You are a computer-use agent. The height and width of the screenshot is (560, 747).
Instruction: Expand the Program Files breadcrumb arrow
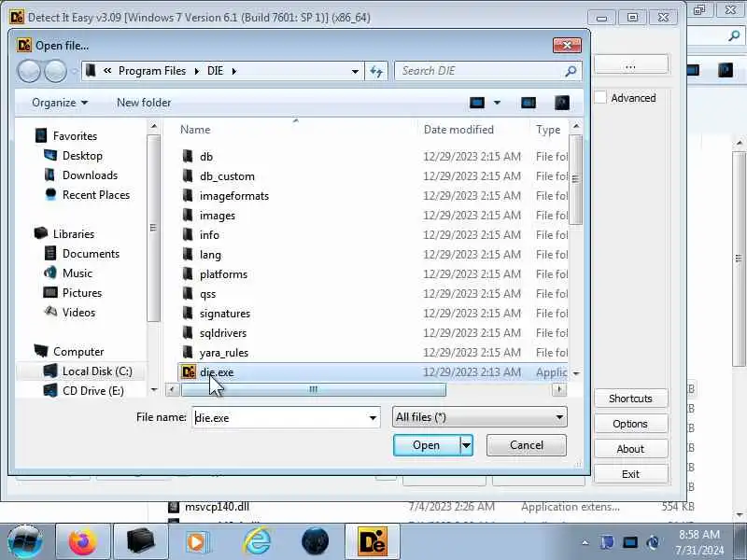pyautogui.click(x=196, y=71)
